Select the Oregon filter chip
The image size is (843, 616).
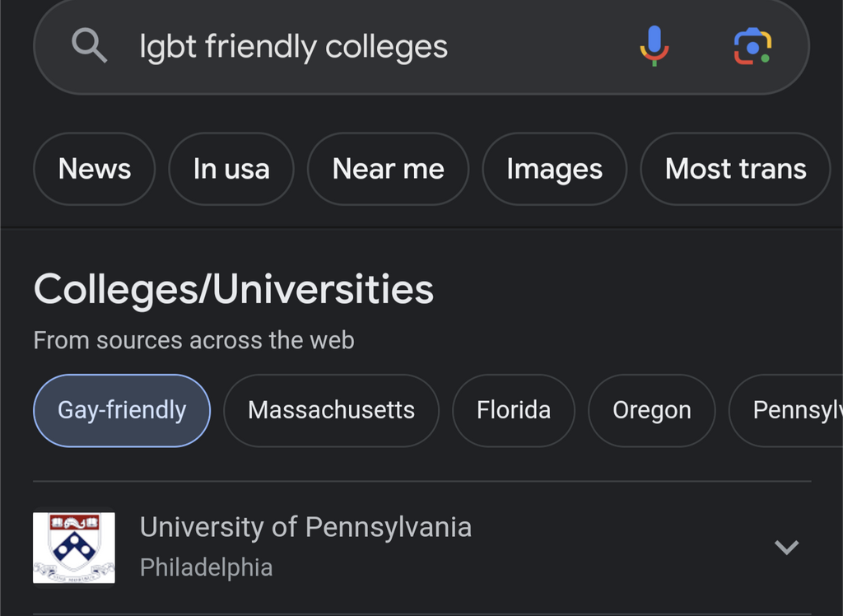pyautogui.click(x=652, y=410)
